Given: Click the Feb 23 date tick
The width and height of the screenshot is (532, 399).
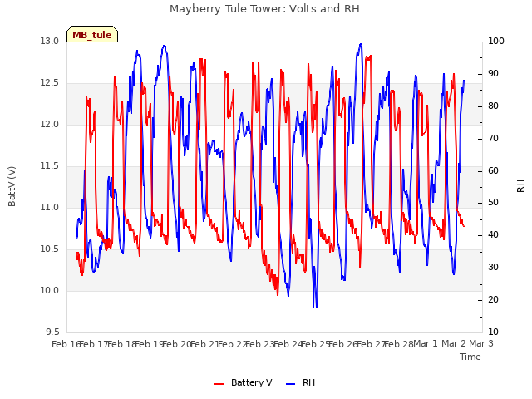Looking at the screenshot, I should (260, 344).
